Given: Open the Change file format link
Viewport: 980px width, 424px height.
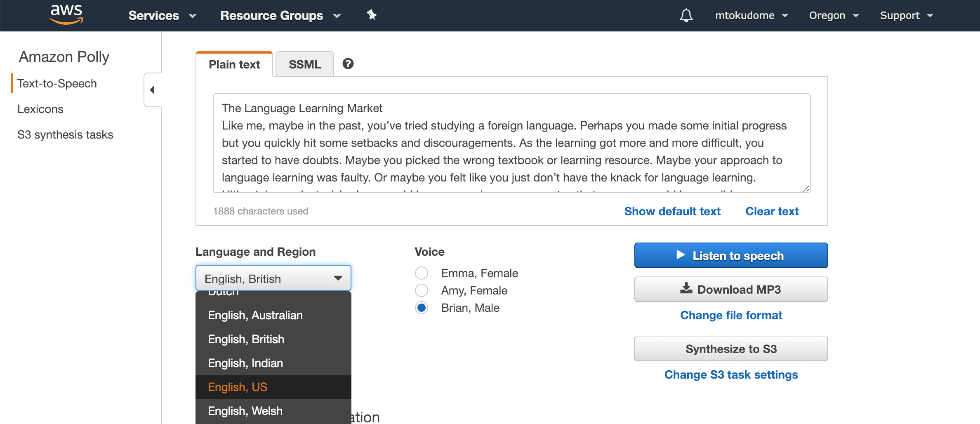Looking at the screenshot, I should (731, 315).
